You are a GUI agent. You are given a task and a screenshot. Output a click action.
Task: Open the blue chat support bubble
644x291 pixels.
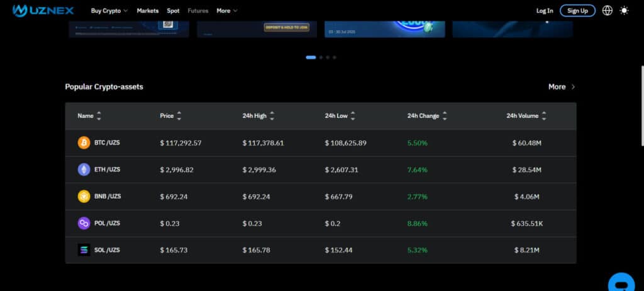click(621, 282)
